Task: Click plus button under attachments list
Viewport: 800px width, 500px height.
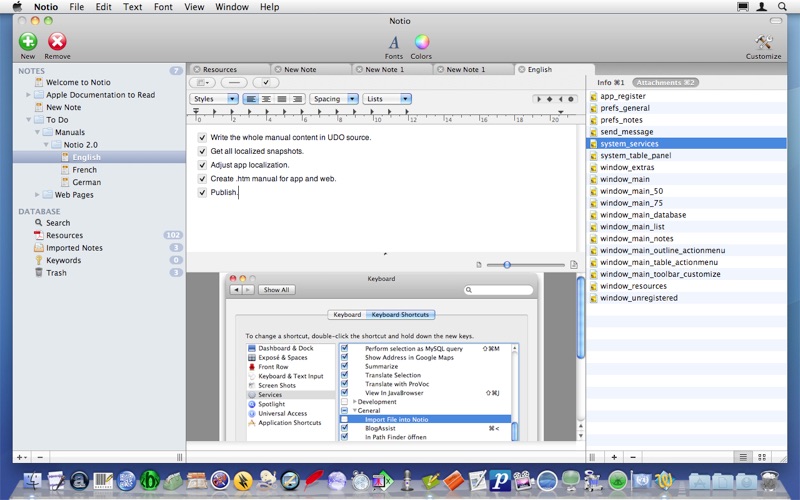Action: coord(614,457)
